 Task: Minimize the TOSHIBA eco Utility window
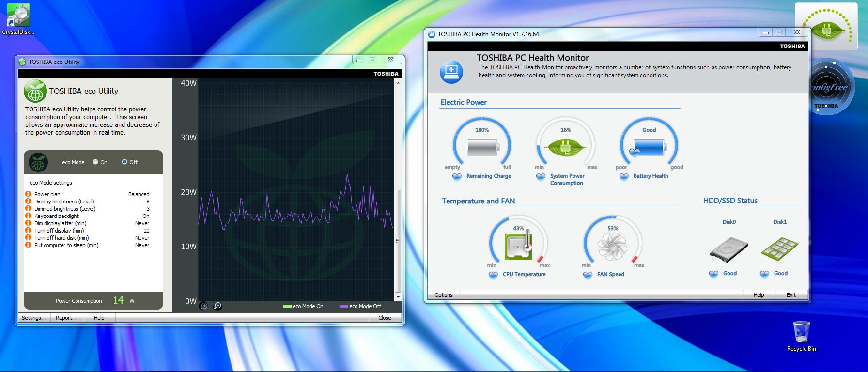tap(359, 60)
